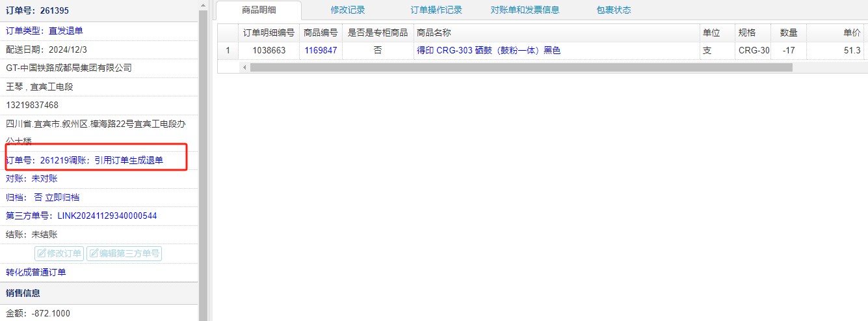Open product number 1169847 link
Screen dimensions: 868x321
point(321,50)
